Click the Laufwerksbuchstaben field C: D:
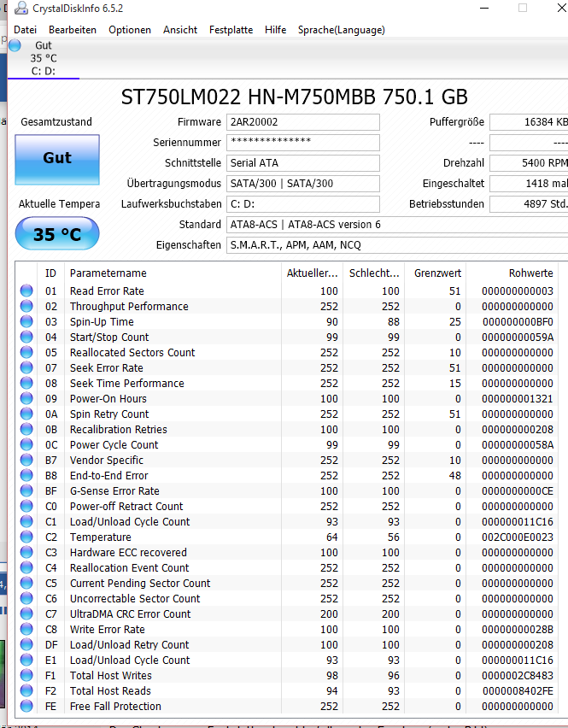Screen dimensions: 568x728 click(x=303, y=204)
